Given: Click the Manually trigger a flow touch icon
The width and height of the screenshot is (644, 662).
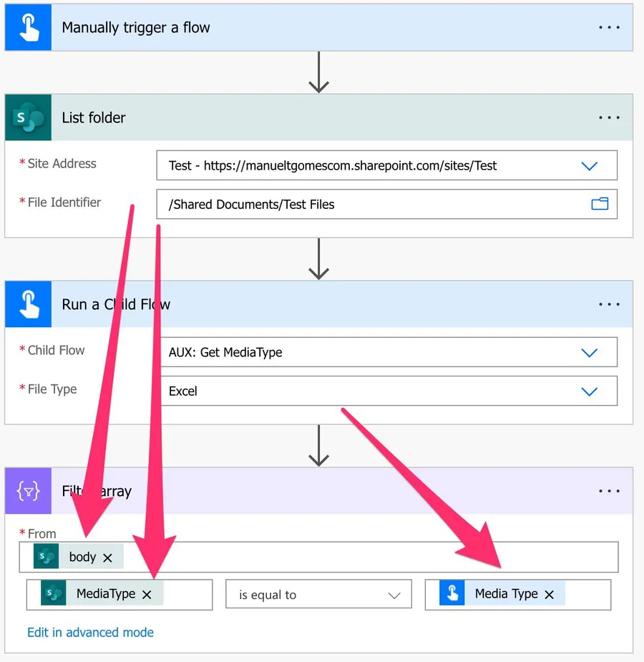Looking at the screenshot, I should click(28, 28).
